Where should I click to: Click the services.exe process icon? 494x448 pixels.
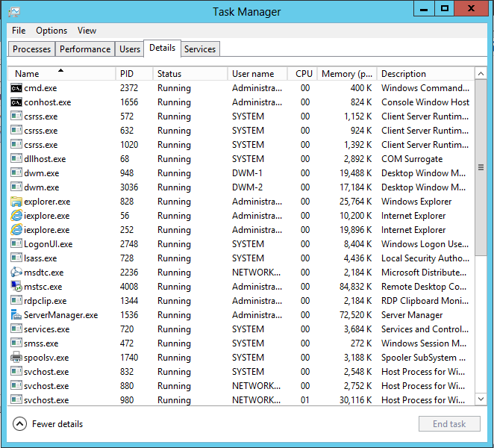[x=16, y=329]
